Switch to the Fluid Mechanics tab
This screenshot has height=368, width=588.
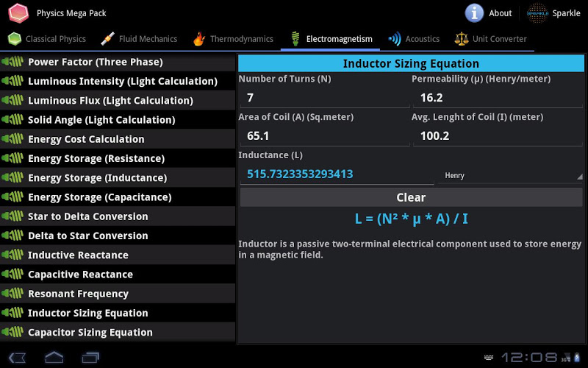(139, 39)
